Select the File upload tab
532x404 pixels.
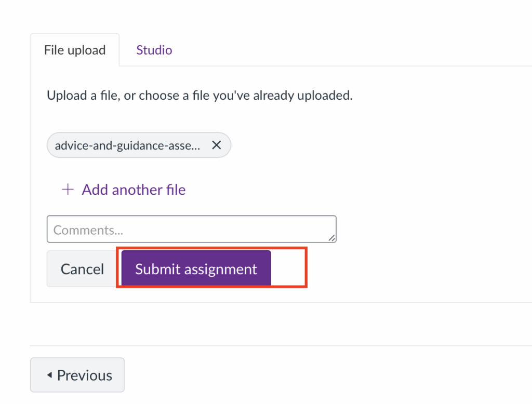coord(74,50)
